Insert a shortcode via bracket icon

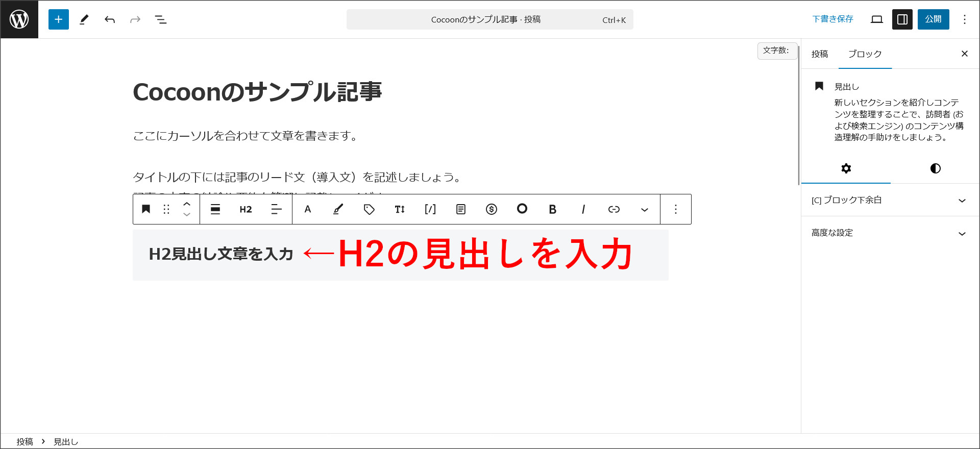pos(430,209)
